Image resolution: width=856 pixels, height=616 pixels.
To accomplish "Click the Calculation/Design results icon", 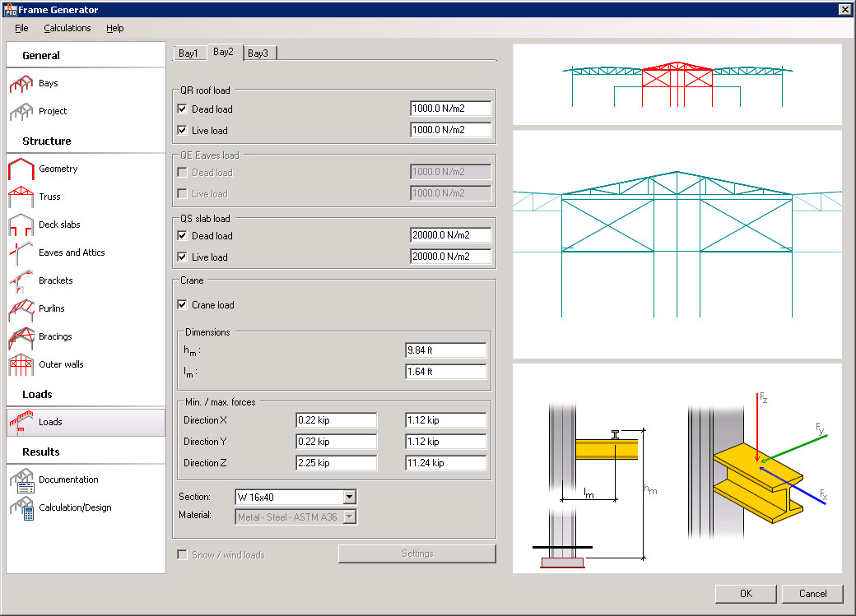I will (21, 508).
